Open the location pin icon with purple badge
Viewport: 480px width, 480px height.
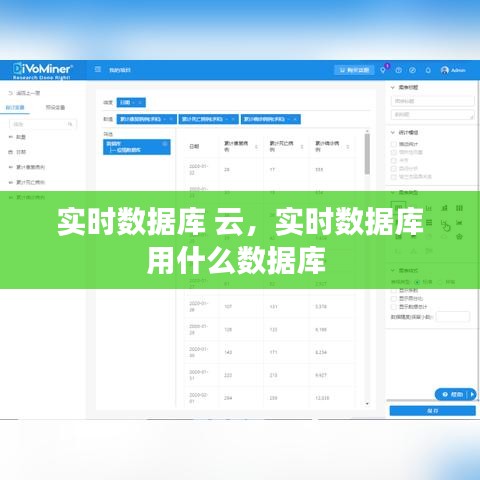(383, 70)
